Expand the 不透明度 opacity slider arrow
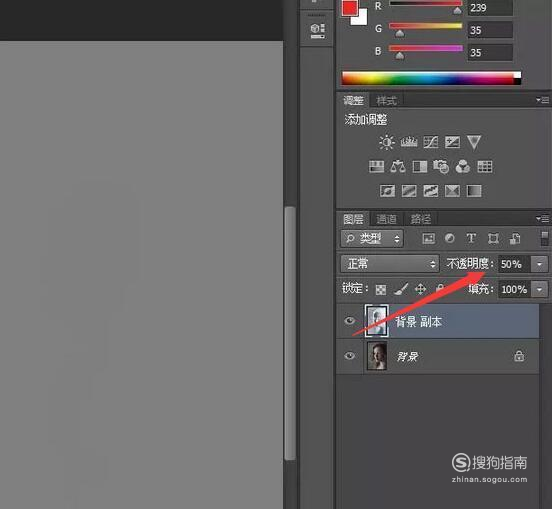552x509 pixels. pos(539,264)
